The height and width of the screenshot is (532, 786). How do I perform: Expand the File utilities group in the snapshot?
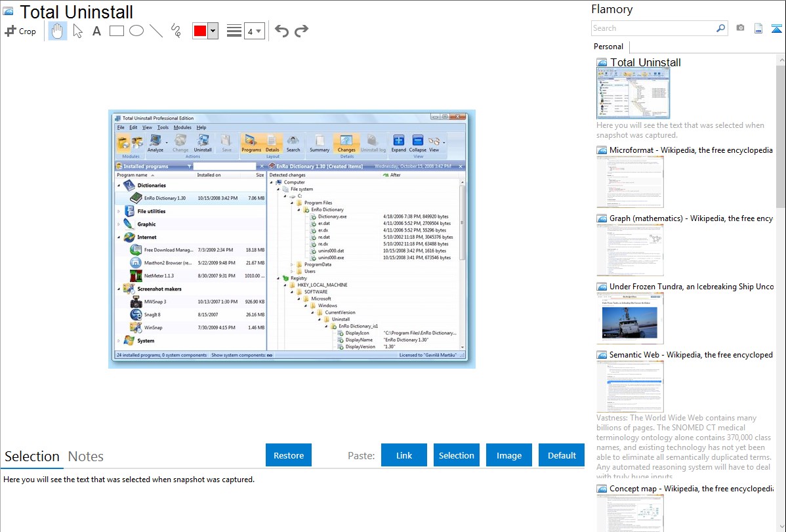tap(119, 212)
